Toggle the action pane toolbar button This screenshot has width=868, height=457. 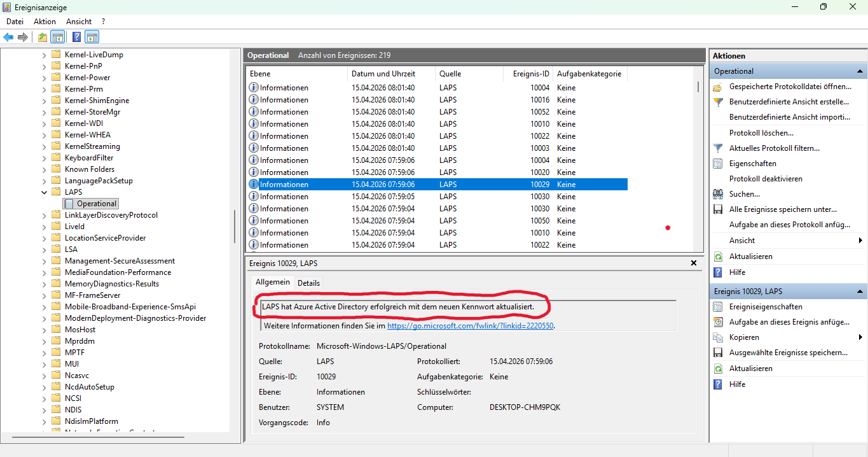click(x=92, y=37)
